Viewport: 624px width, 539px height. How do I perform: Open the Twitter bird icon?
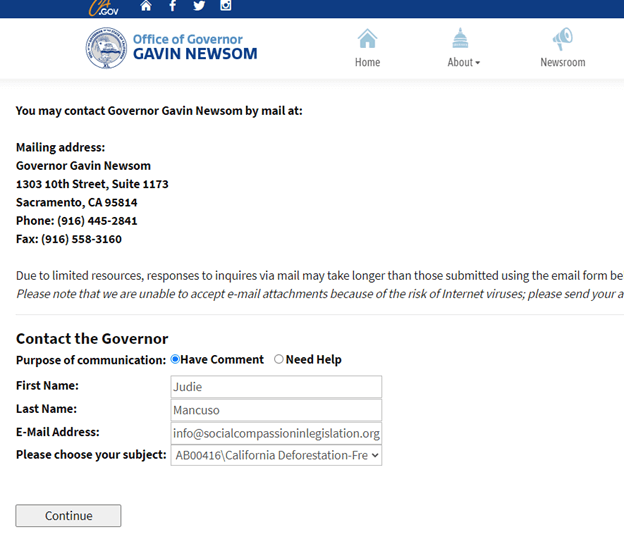coord(199,6)
